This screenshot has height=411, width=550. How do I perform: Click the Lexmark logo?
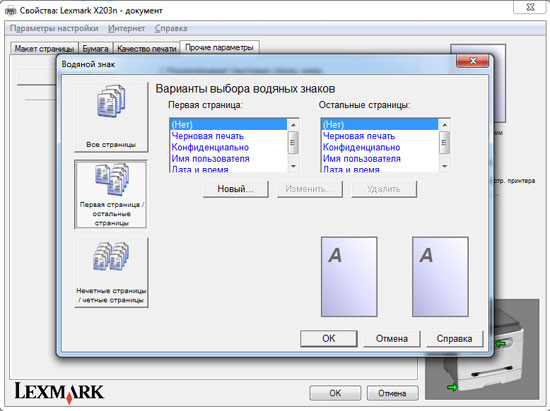pos(59,392)
